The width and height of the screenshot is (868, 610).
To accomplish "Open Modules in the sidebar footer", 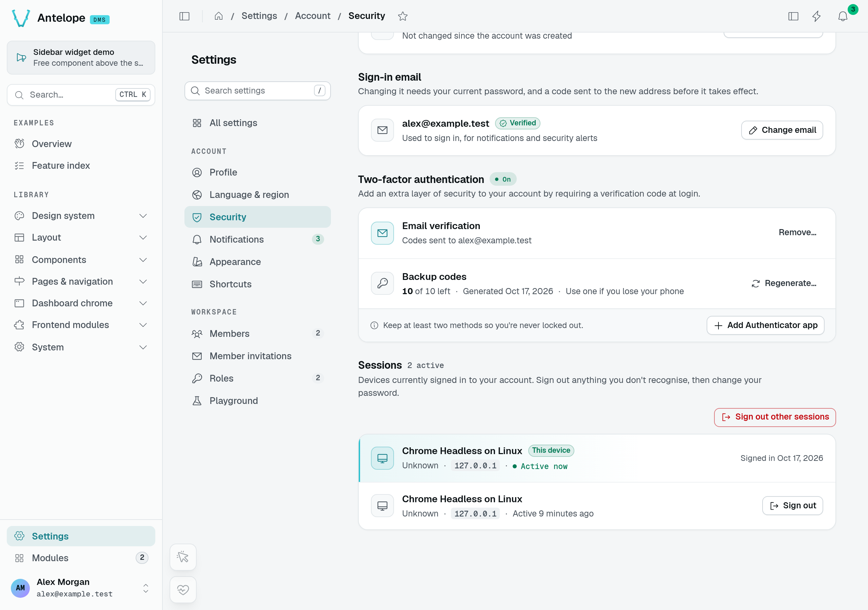I will (81, 557).
